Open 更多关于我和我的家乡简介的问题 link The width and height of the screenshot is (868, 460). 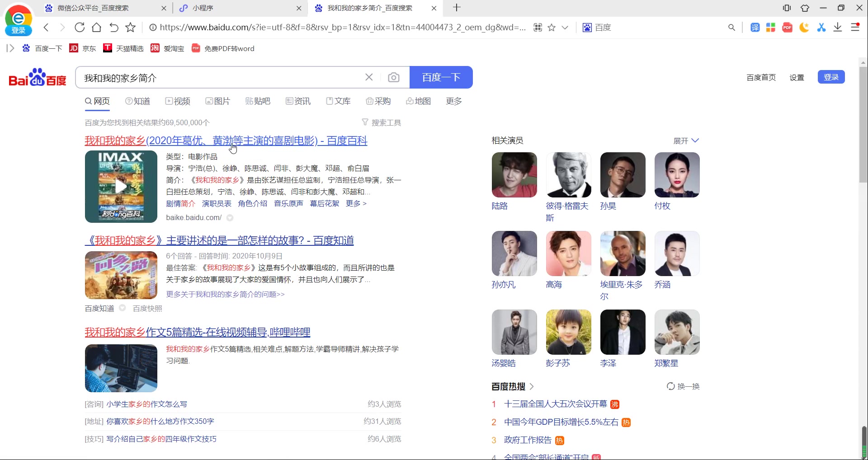coord(225,294)
